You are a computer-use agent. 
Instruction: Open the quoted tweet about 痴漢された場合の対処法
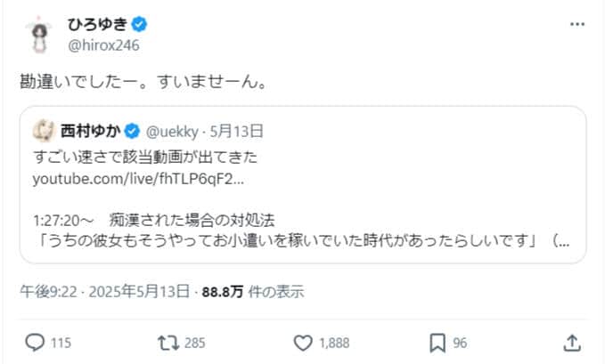303,218
